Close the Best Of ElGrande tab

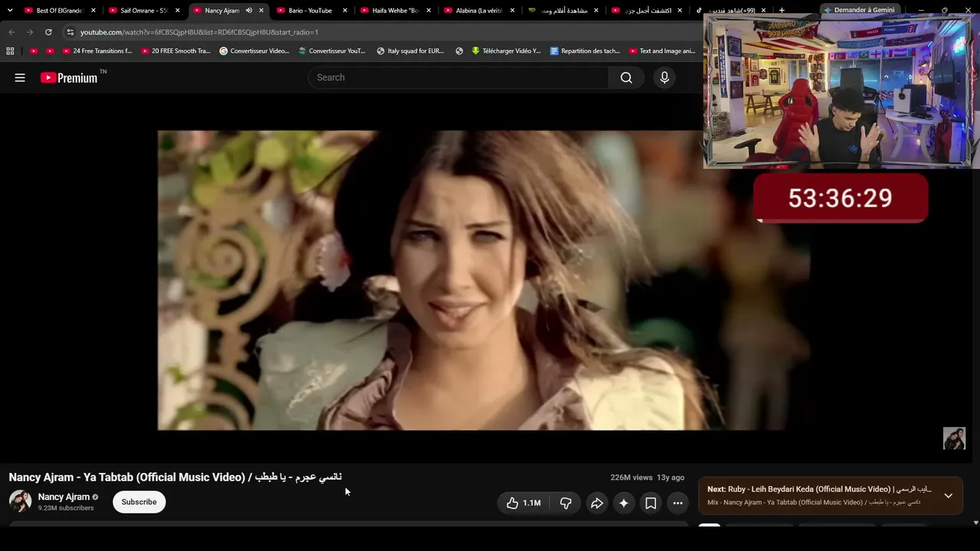(93, 11)
